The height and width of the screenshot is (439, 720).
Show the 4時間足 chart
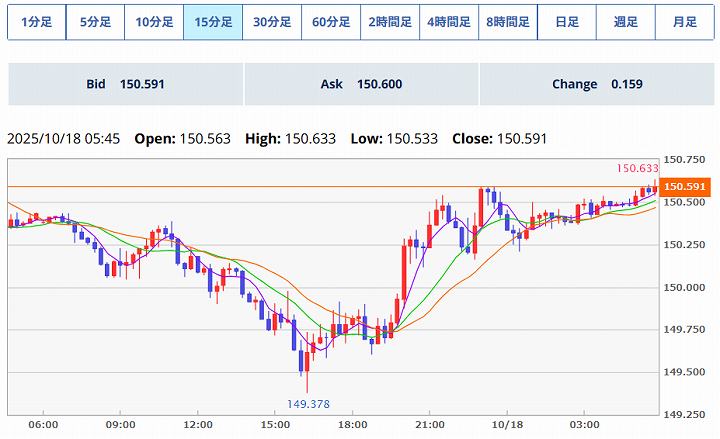(449, 21)
